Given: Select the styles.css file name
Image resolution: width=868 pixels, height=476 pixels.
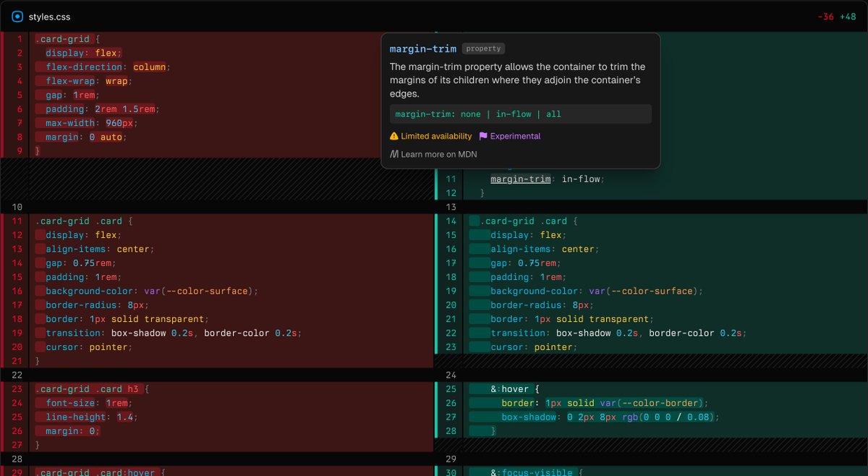Looking at the screenshot, I should (x=50, y=16).
